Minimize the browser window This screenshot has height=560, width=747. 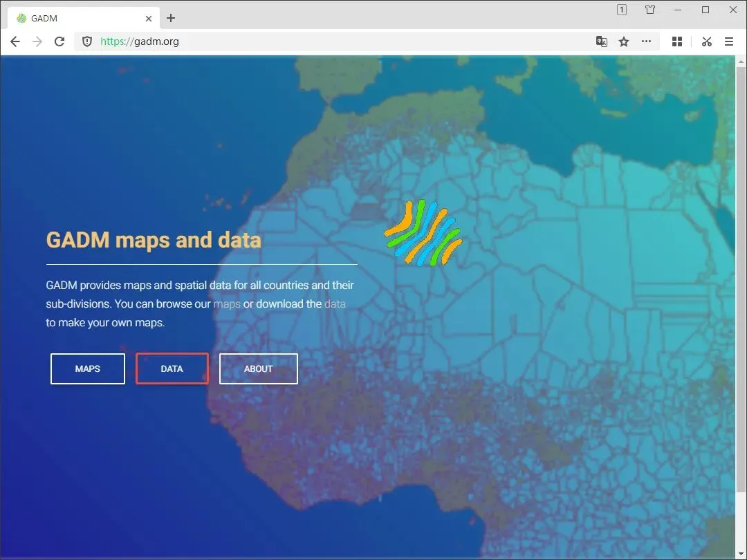tap(677, 10)
